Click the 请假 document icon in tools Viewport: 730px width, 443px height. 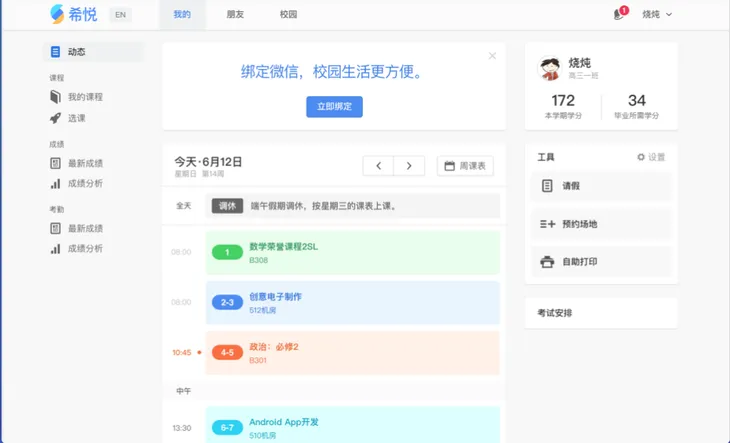[547, 186]
